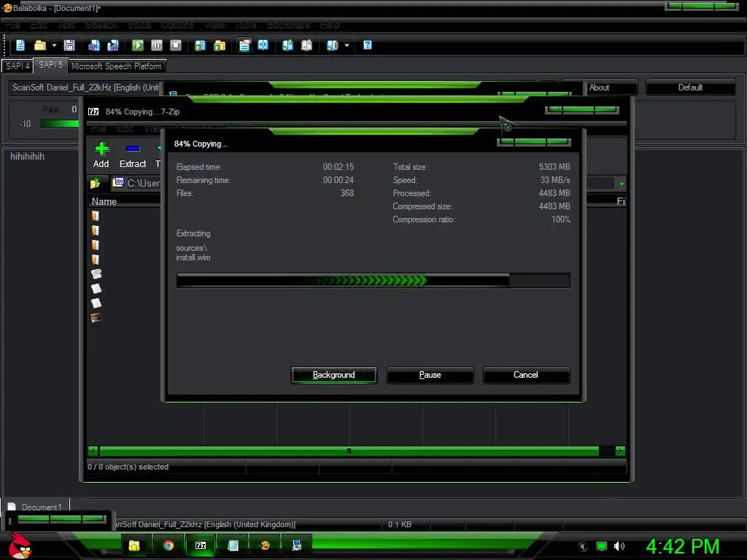
Task: Open the file explorer taskbar icon
Action: [x=134, y=545]
